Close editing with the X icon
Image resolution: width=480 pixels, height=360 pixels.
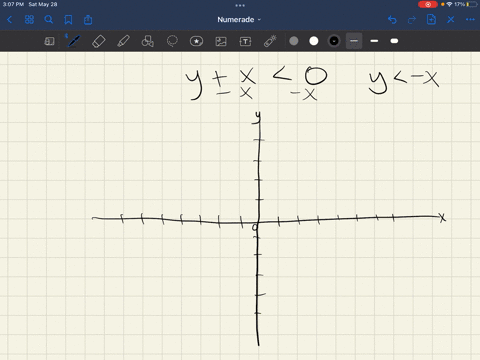coord(451,20)
